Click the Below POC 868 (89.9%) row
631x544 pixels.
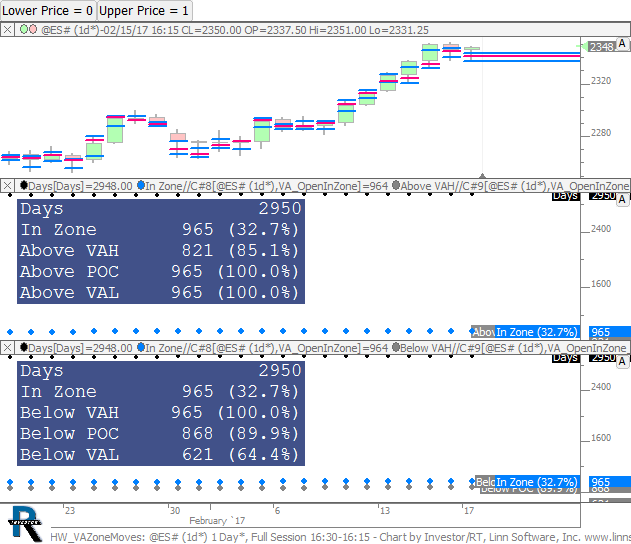coord(161,434)
